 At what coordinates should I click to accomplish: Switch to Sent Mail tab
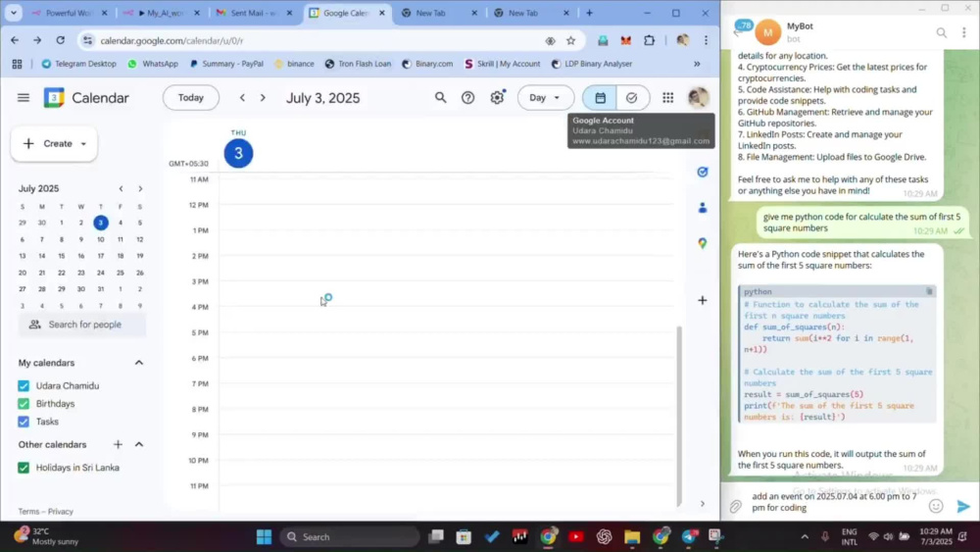click(253, 13)
